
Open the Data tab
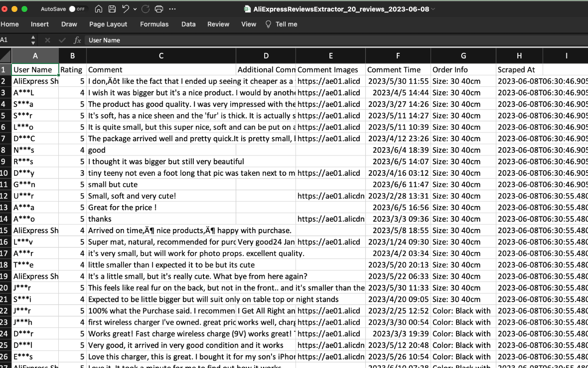tap(188, 24)
